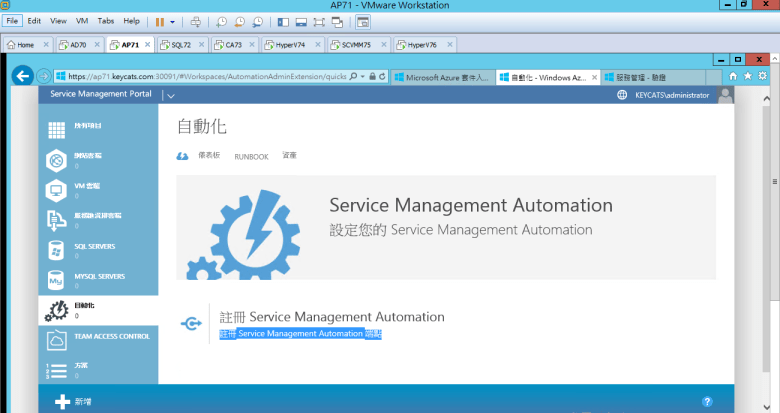This screenshot has height=413, width=780.
Task: Click the browser back arrow button
Action: pos(23,76)
